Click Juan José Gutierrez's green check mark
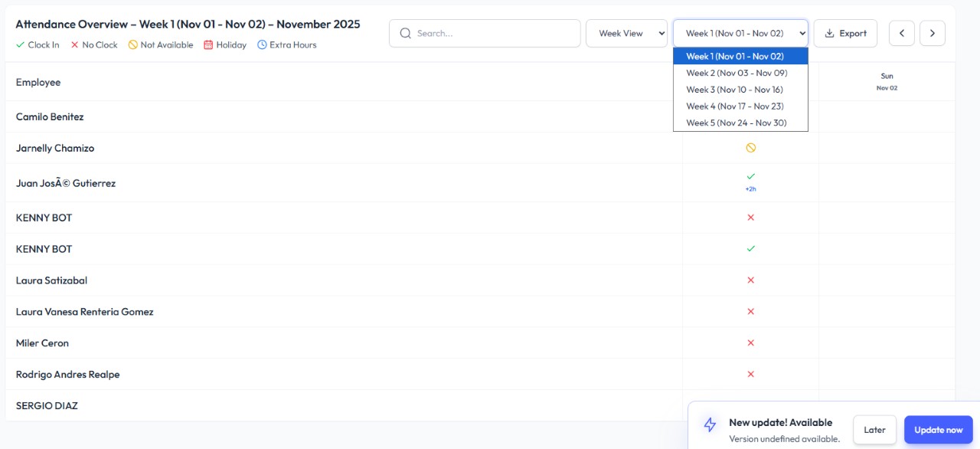Viewport: 980px width, 449px height. 750,177
